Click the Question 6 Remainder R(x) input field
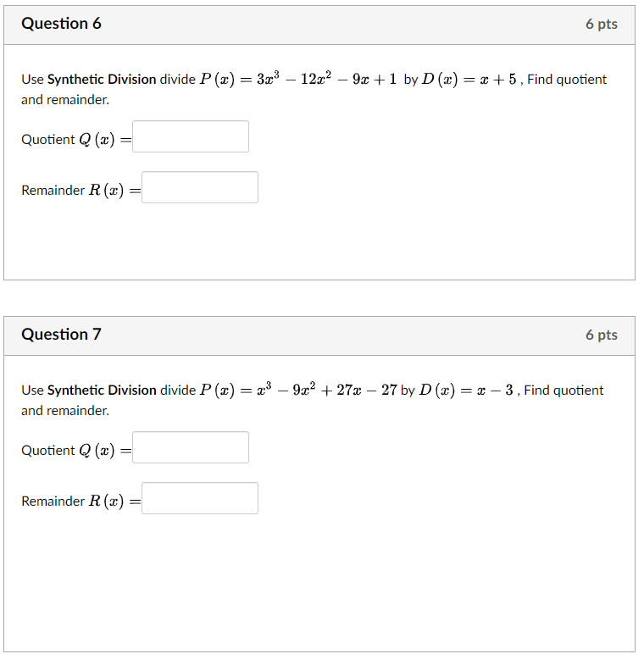 pos(200,187)
